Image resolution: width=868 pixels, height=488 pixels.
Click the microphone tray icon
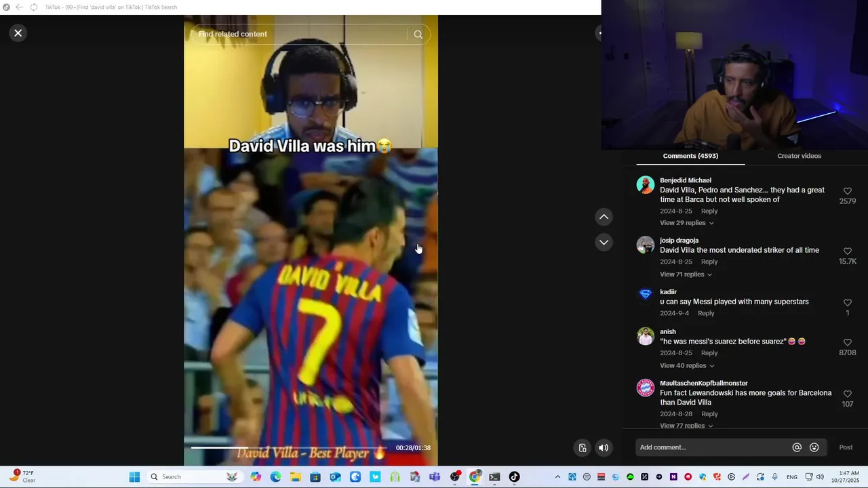pyautogui.click(x=774, y=477)
